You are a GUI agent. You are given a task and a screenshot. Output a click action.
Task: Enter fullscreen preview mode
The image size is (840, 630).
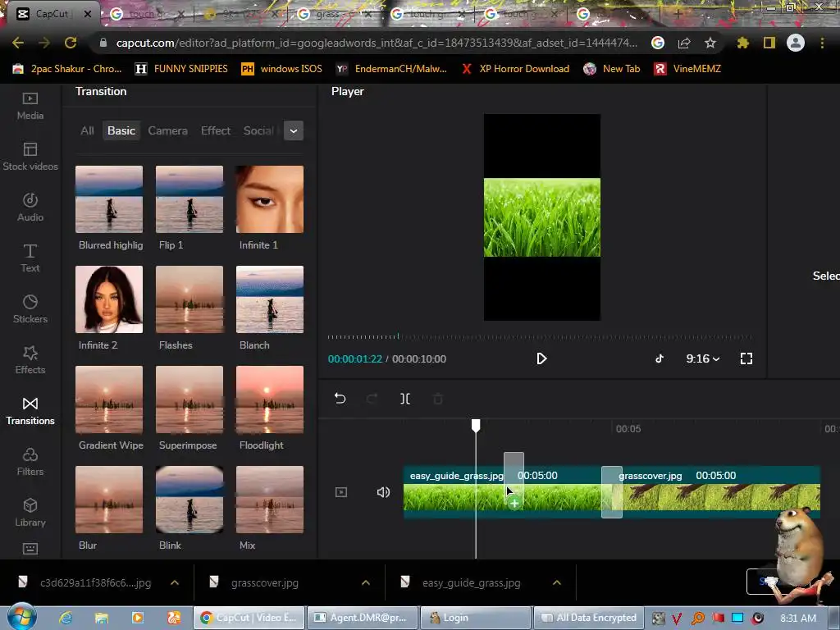(746, 358)
